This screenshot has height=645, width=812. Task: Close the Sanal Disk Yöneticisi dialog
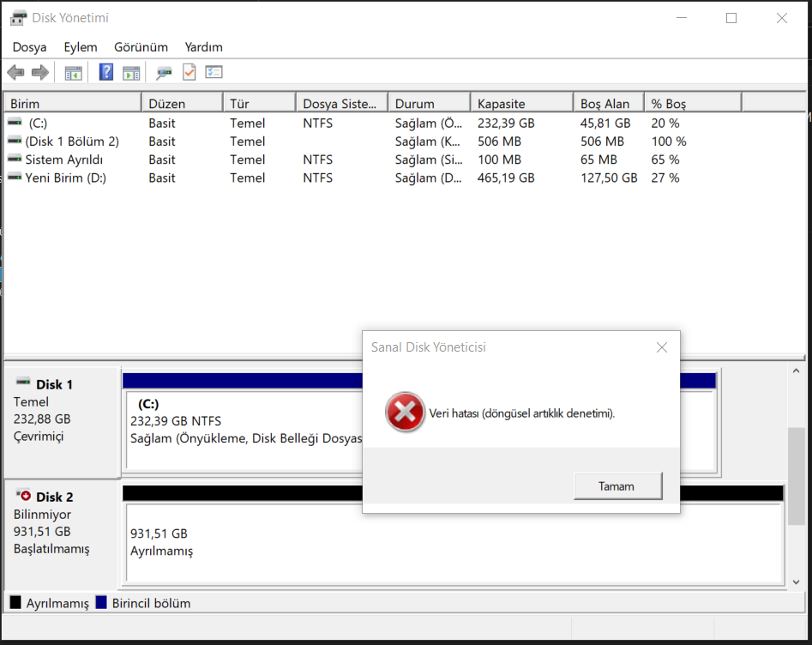tap(661, 347)
